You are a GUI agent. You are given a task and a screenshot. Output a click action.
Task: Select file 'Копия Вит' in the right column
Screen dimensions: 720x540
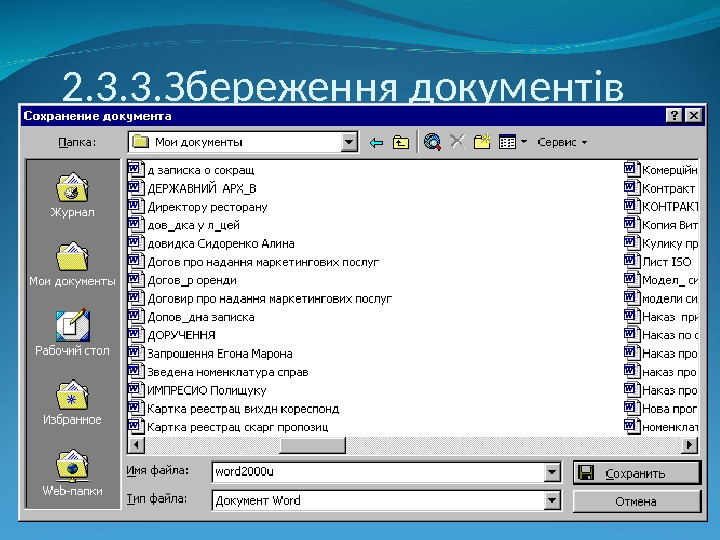pos(669,225)
